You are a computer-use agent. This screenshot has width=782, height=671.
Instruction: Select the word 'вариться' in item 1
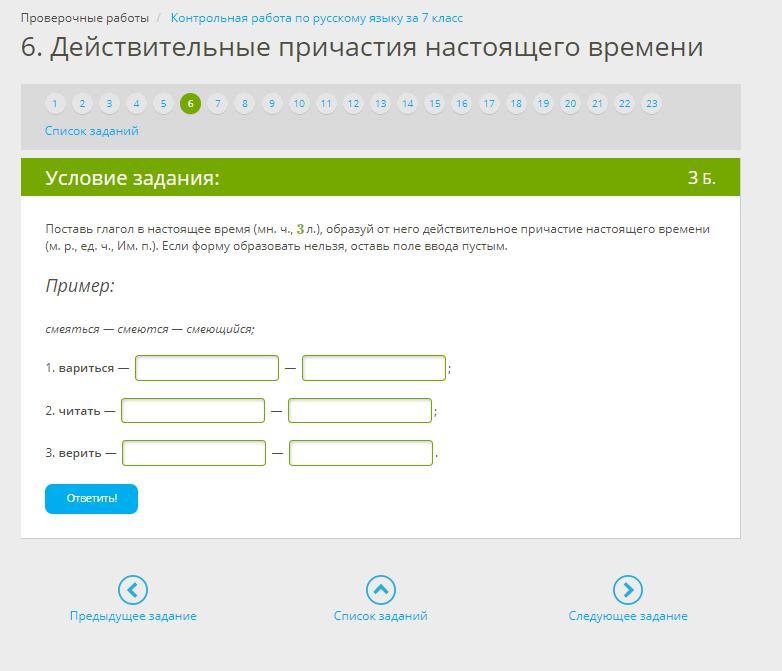[86, 368]
